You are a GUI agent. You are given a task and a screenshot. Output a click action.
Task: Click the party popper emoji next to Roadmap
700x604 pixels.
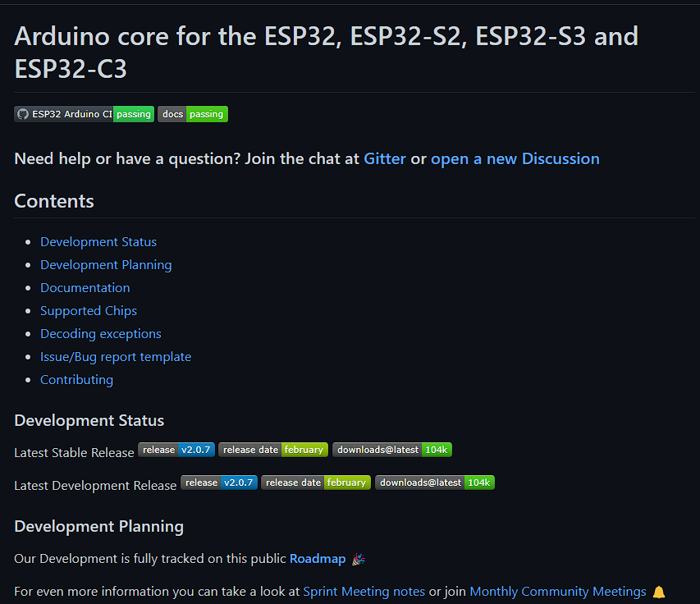coord(358,559)
